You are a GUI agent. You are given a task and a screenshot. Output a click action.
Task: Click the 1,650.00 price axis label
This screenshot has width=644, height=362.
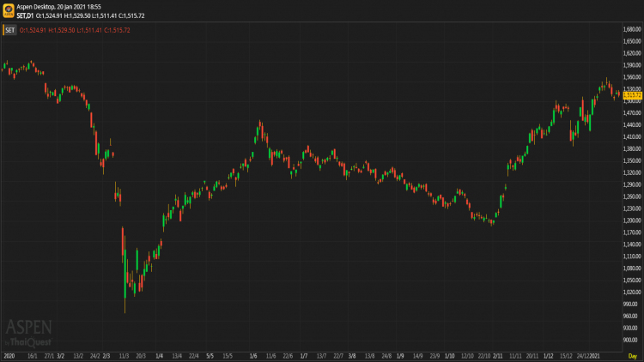632,41
